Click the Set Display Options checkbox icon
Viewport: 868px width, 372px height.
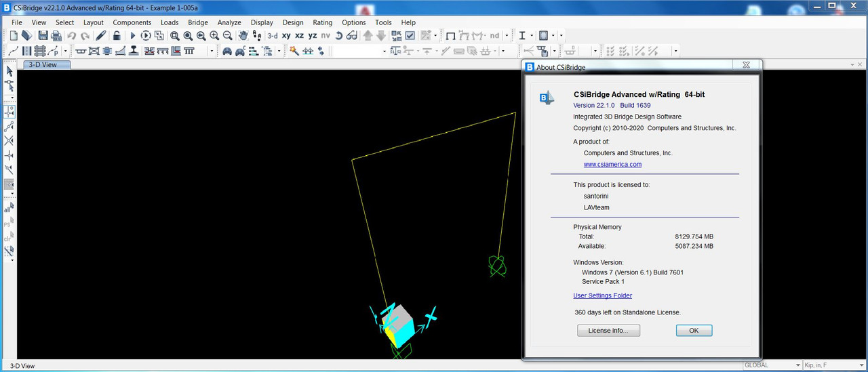coord(410,35)
